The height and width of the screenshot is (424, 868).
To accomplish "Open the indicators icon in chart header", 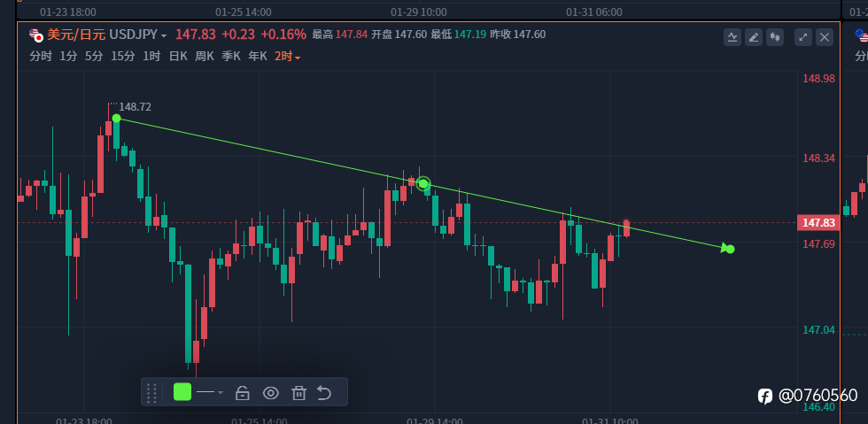I will (x=732, y=36).
